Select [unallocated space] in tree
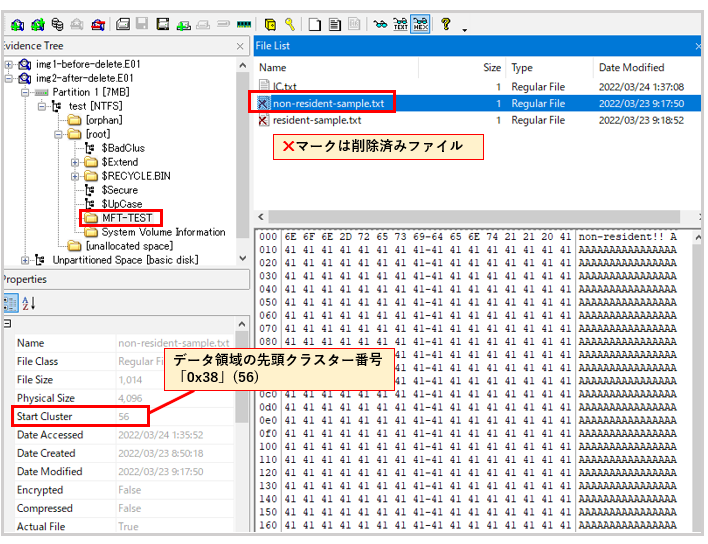Viewport: 708px width, 544px height. click(x=129, y=246)
